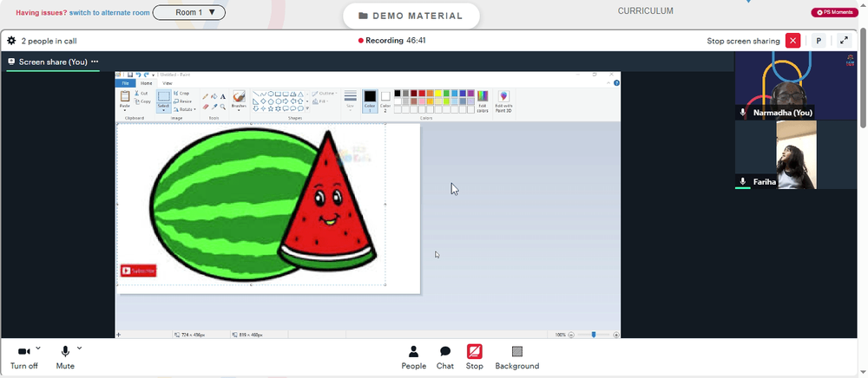Image resolution: width=868 pixels, height=378 pixels.
Task: Select the Text tool in Paint
Action: coord(222,96)
